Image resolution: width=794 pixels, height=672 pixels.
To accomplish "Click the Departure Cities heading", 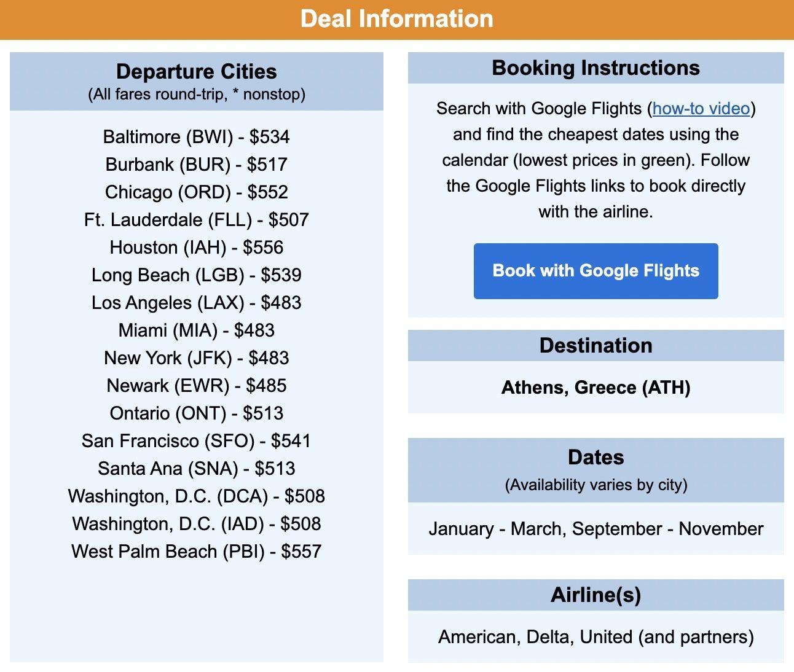I will tap(197, 71).
